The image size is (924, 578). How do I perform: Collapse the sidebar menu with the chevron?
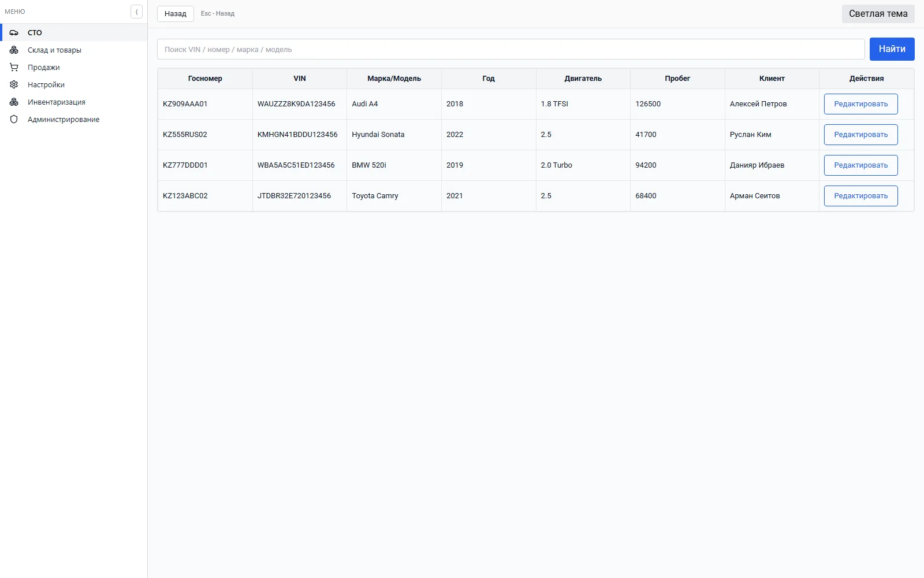point(136,12)
